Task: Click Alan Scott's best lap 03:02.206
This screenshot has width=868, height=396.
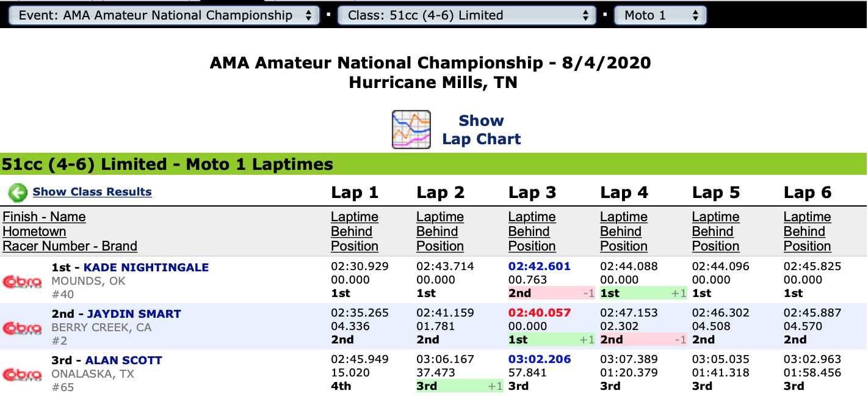Action: point(540,359)
